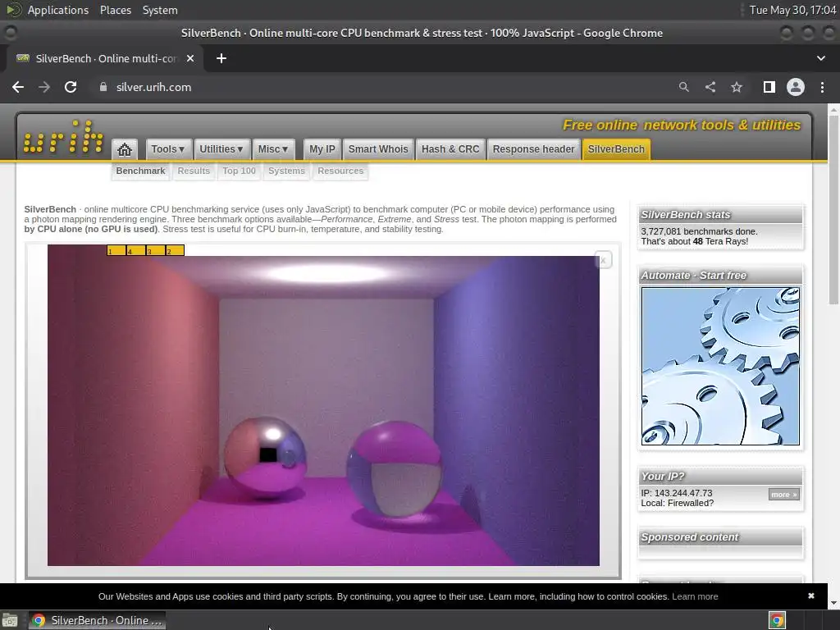
Task: Toggle the browser side panel icon
Action: (769, 87)
